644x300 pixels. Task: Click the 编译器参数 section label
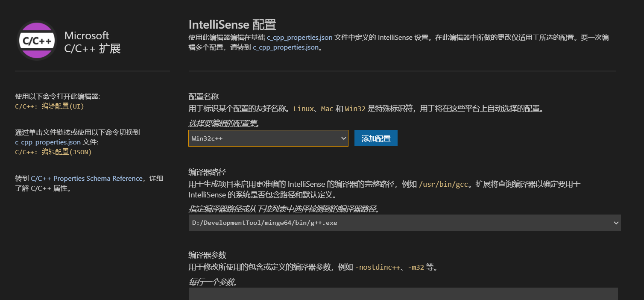click(x=208, y=255)
